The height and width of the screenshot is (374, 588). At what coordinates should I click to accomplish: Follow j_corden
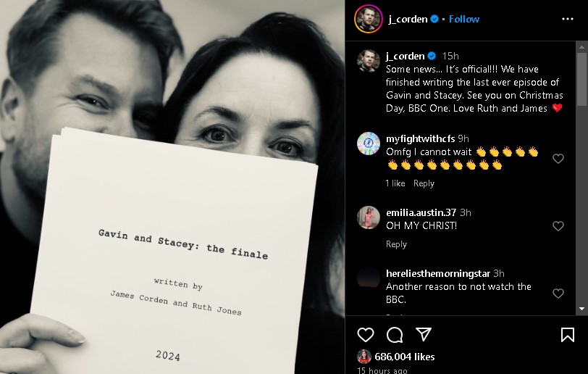(464, 19)
